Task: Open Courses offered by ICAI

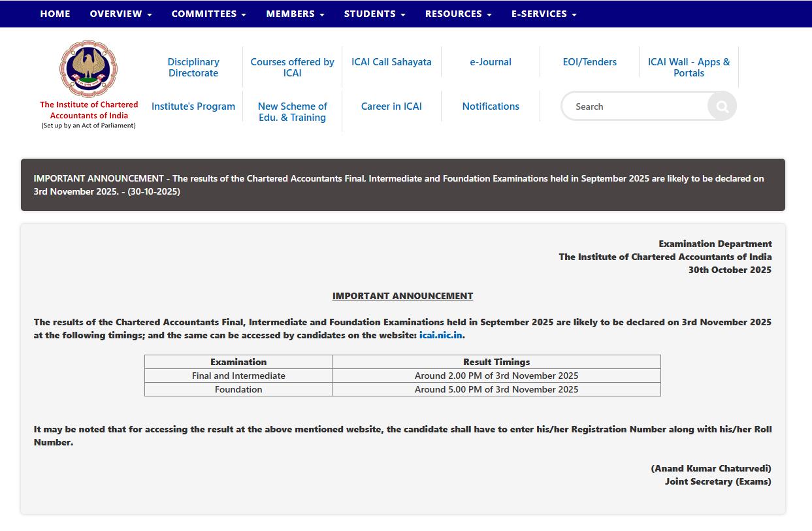Action: [292, 67]
